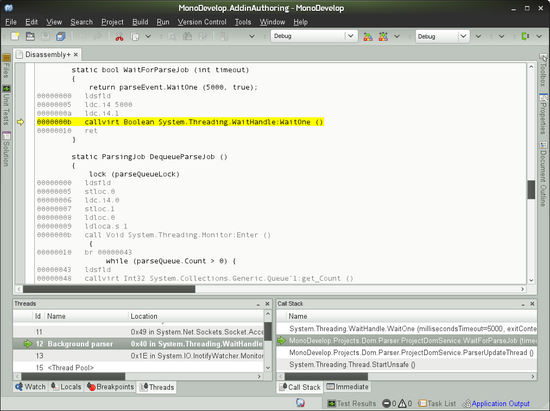Open Application Output link

click(x=496, y=403)
